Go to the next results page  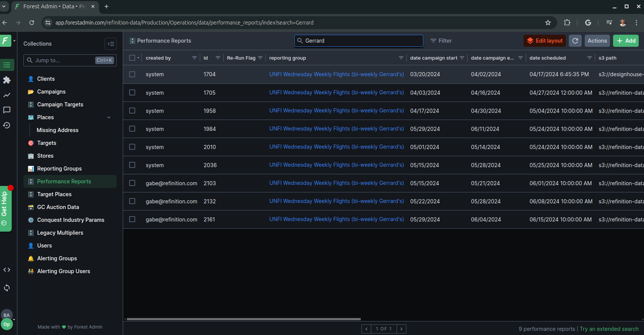click(402, 329)
